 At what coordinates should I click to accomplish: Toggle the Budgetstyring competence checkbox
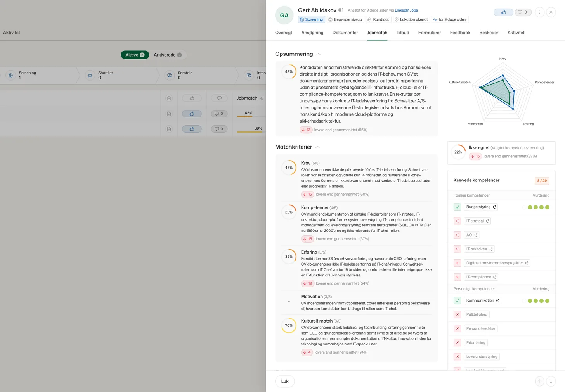point(457,207)
